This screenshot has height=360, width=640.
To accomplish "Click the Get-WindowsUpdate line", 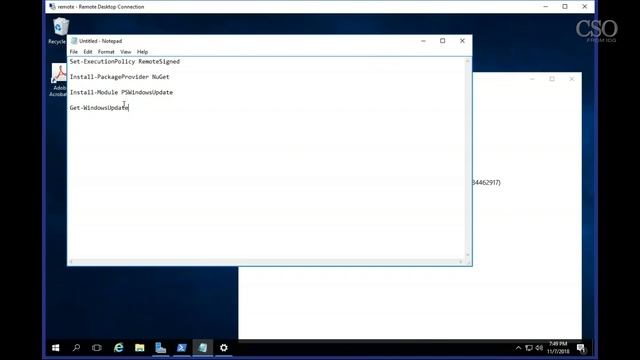I will coord(99,108).
